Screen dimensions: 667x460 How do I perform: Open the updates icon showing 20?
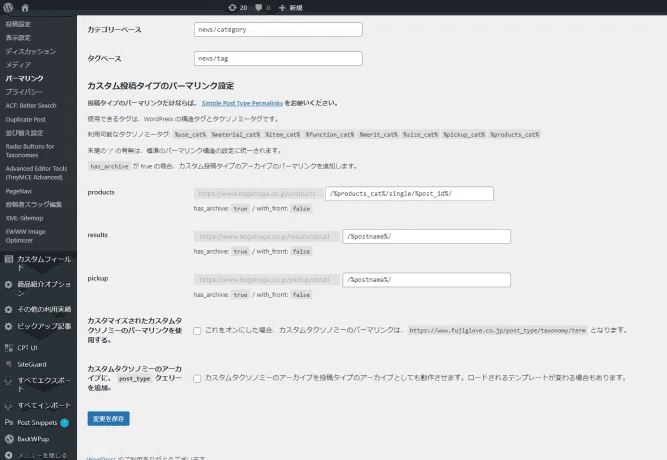(232, 8)
